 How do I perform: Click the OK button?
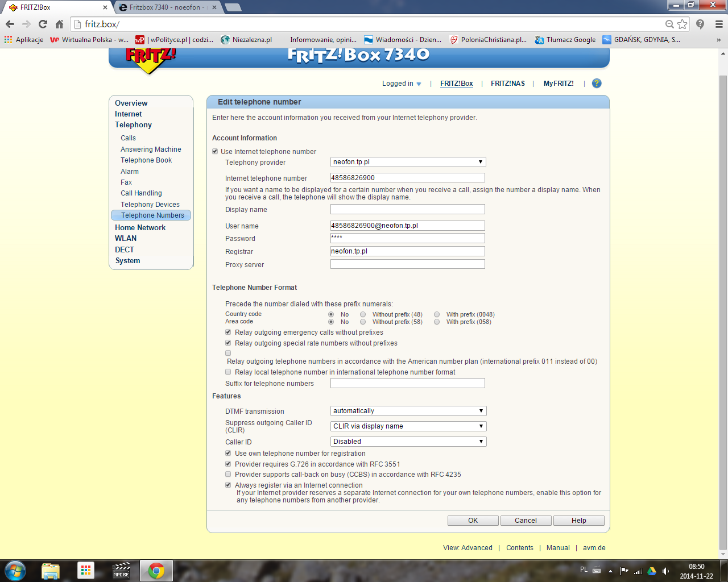pos(473,521)
